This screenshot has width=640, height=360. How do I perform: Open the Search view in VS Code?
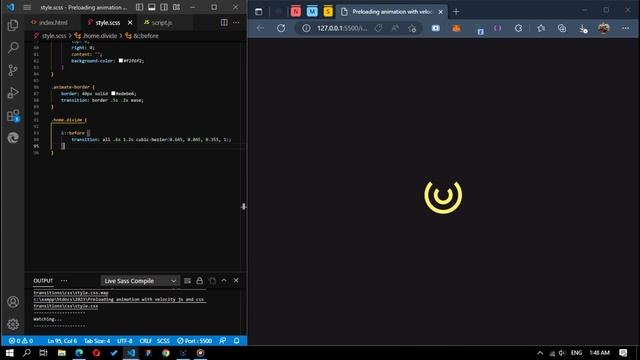click(x=13, y=48)
